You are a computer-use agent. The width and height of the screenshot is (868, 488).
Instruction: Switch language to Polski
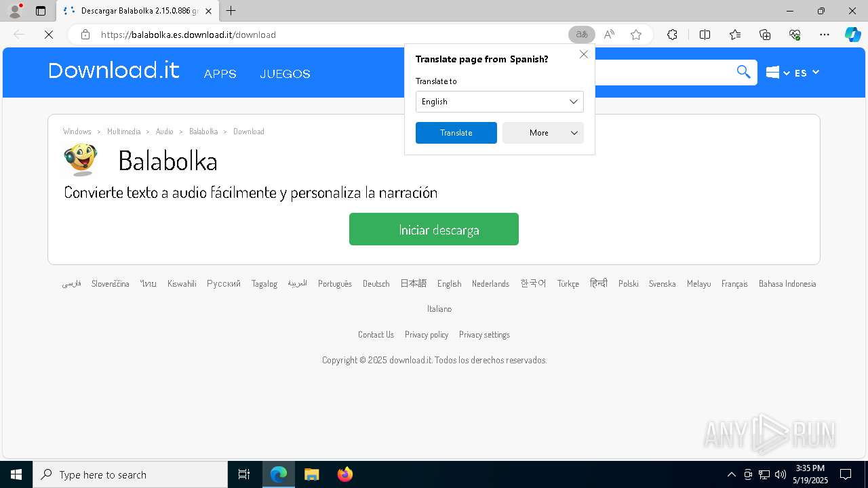tap(629, 283)
